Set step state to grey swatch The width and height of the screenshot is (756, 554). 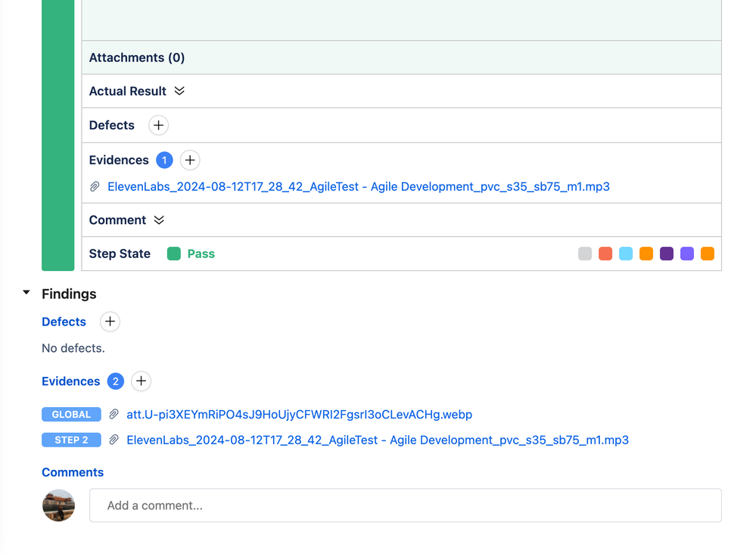(585, 254)
